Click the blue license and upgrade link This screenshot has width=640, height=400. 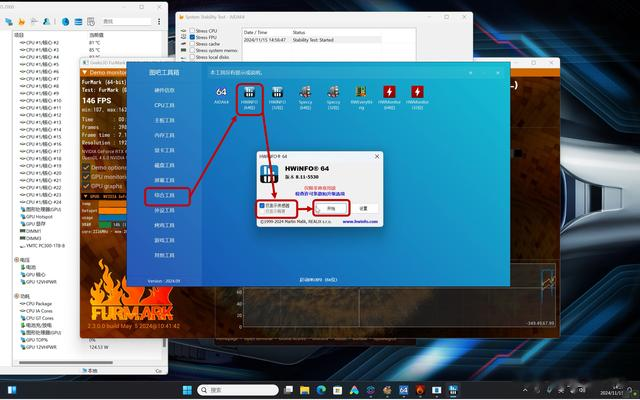click(320, 194)
